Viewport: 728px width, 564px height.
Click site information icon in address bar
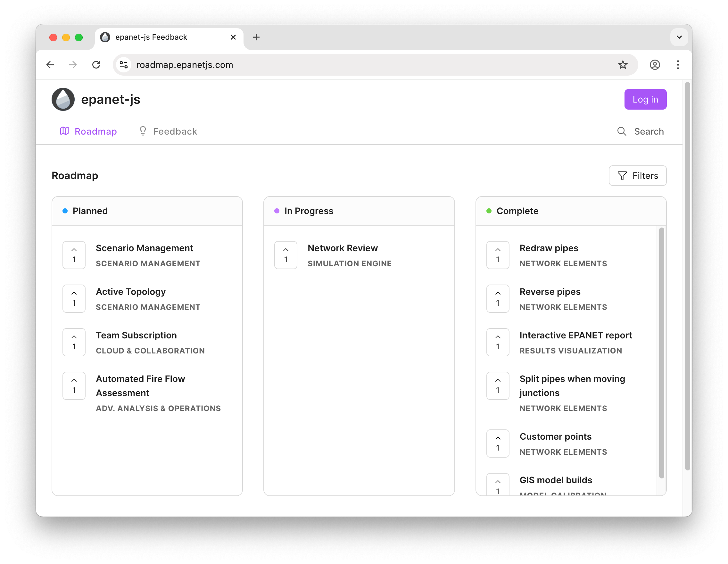124,65
